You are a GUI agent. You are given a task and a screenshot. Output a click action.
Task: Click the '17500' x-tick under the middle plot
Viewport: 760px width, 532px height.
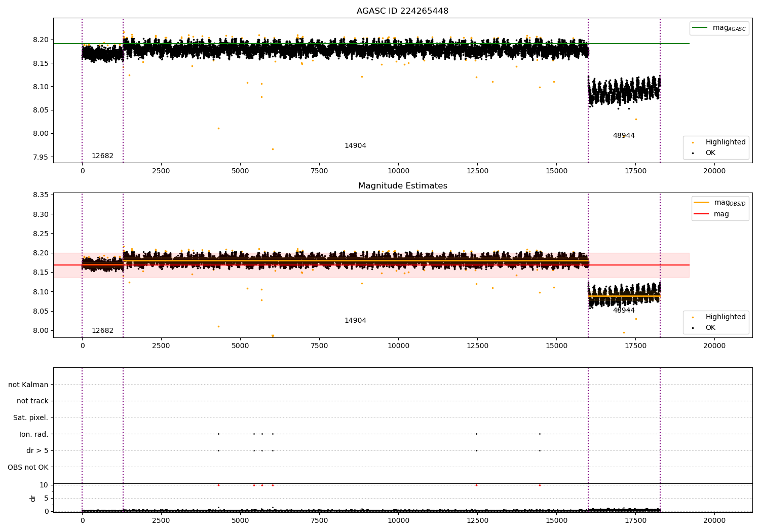(x=635, y=346)
